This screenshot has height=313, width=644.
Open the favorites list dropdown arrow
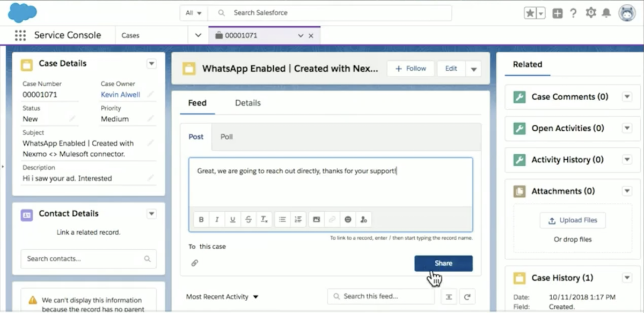coord(541,13)
